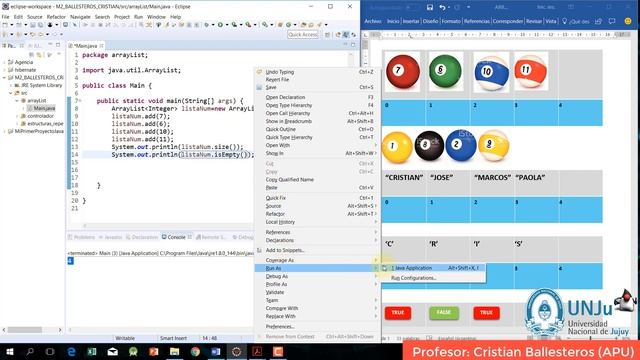Click the Share icon in Word's ribbon
The height and width of the screenshot is (360, 640).
(598, 21)
